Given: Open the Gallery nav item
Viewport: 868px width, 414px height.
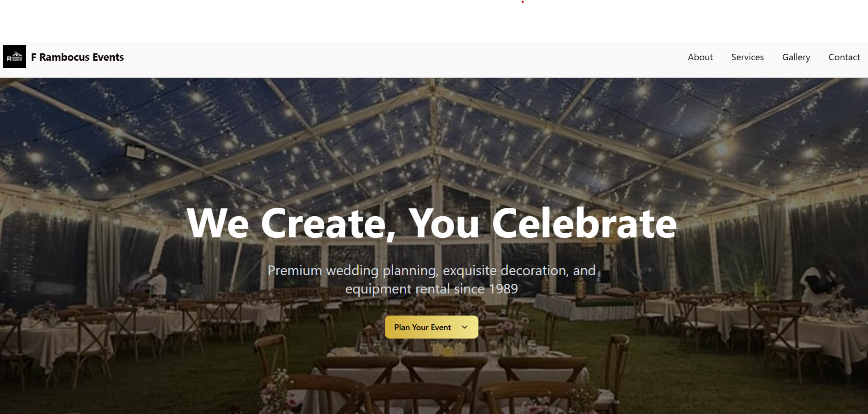Looking at the screenshot, I should [x=796, y=57].
